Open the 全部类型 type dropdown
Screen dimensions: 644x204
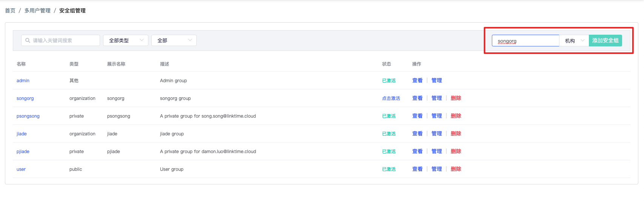[126, 40]
